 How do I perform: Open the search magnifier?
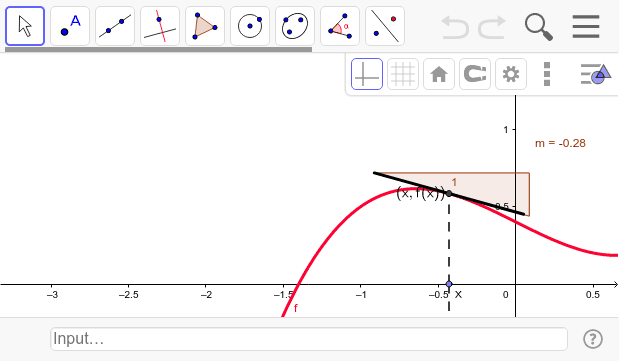click(539, 27)
